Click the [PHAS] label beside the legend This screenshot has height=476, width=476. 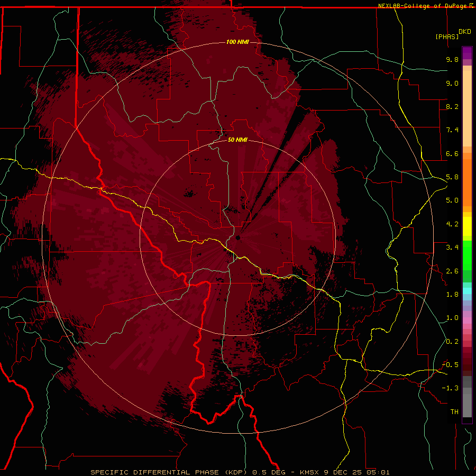pyautogui.click(x=447, y=36)
